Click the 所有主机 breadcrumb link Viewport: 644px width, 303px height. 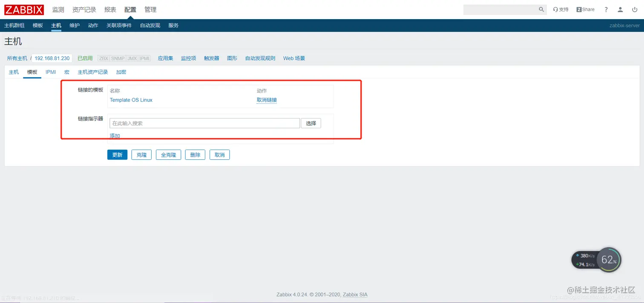17,58
